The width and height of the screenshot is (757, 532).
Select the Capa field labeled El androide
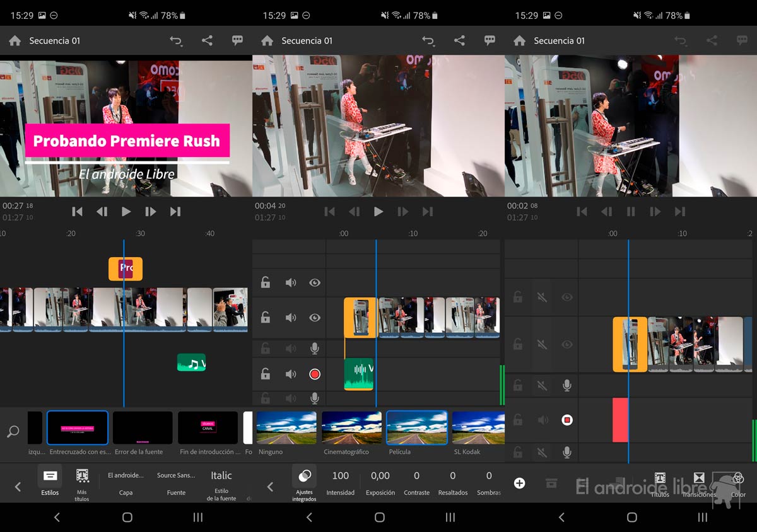coord(126,482)
